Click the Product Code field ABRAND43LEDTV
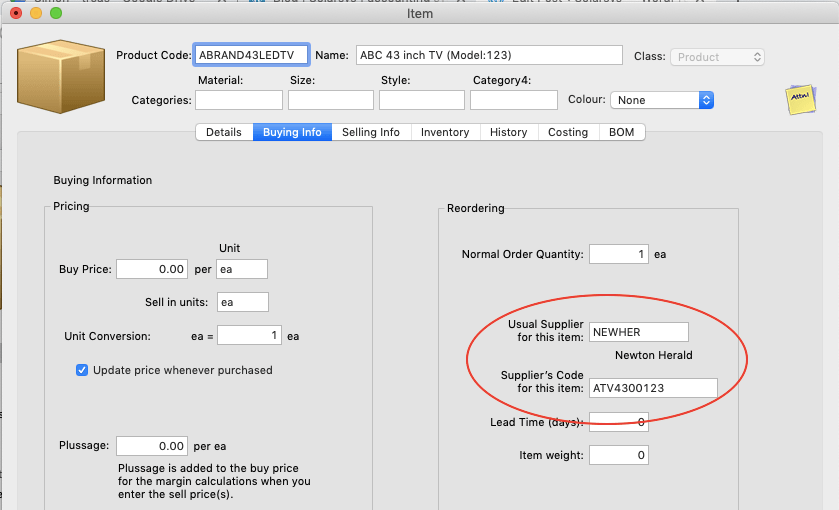This screenshot has width=839, height=510. [x=251, y=55]
